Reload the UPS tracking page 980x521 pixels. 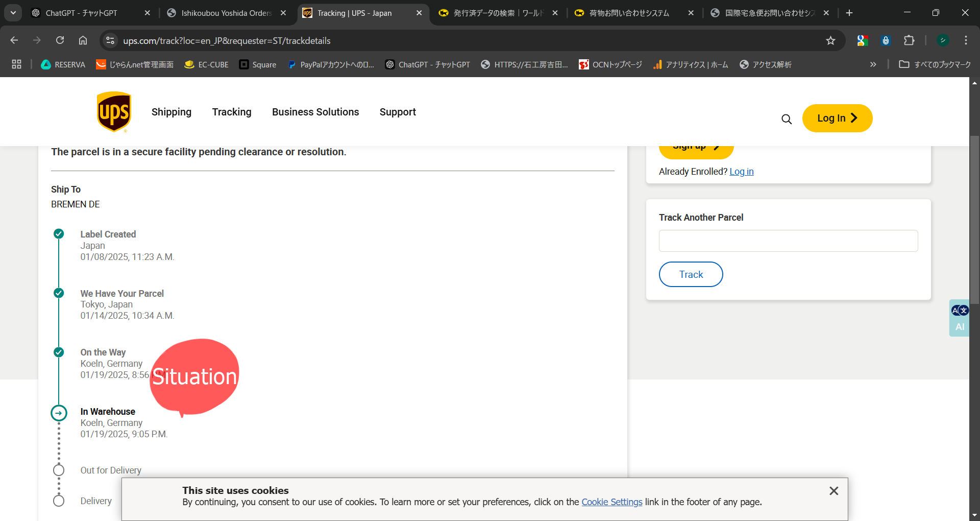pyautogui.click(x=60, y=40)
